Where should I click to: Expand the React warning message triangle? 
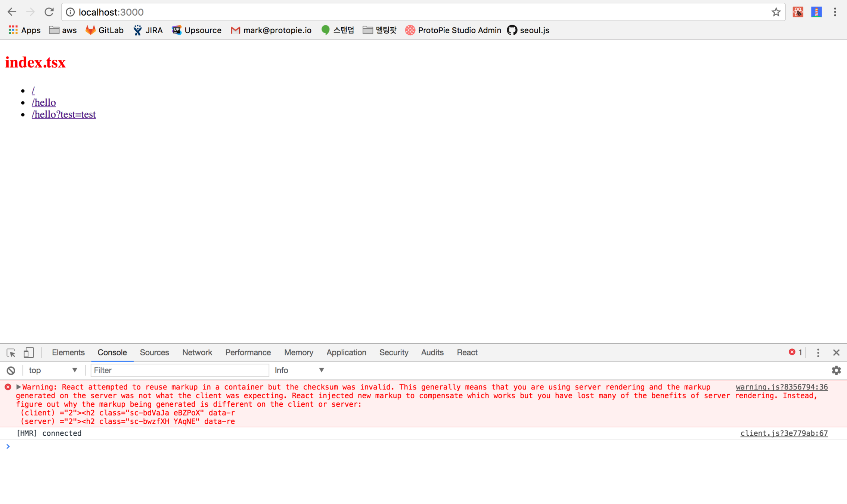18,387
